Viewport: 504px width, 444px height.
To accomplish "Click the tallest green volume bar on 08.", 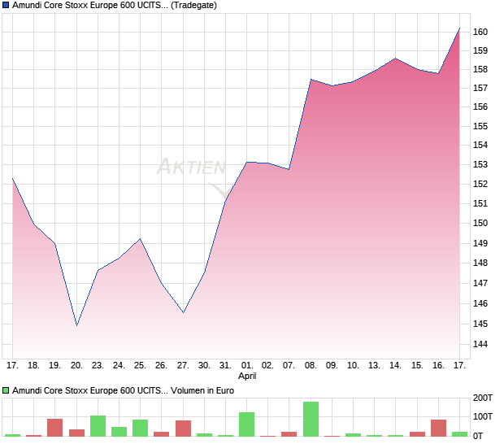I will (311, 419).
